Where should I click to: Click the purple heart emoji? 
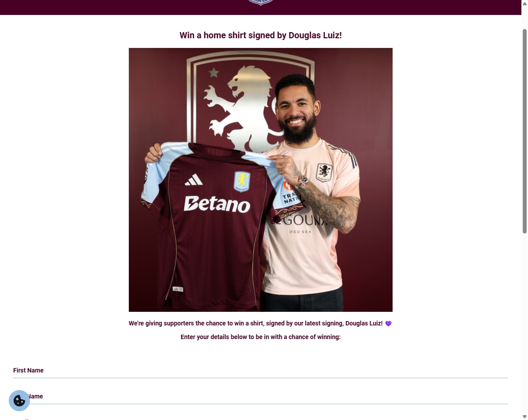click(x=388, y=324)
